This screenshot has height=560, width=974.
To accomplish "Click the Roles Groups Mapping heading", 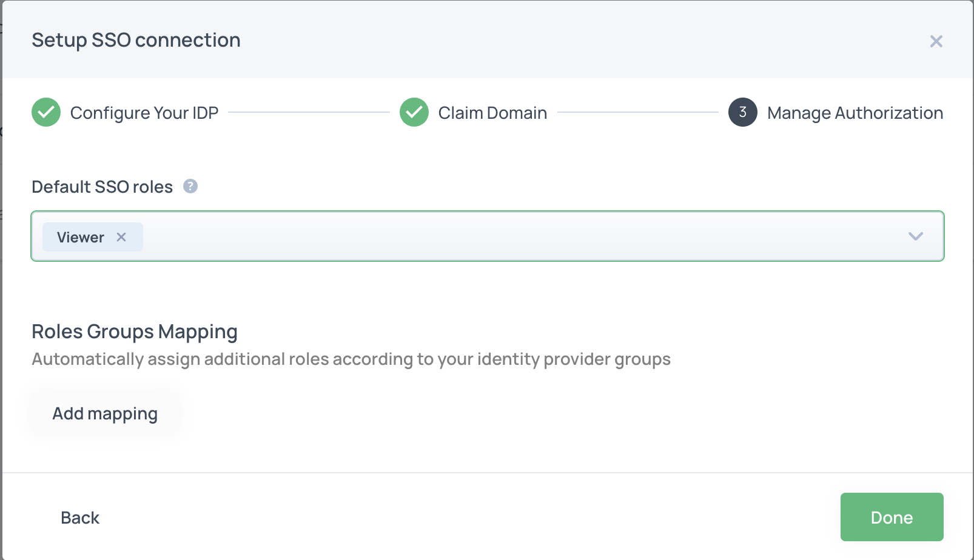I will pyautogui.click(x=135, y=332).
